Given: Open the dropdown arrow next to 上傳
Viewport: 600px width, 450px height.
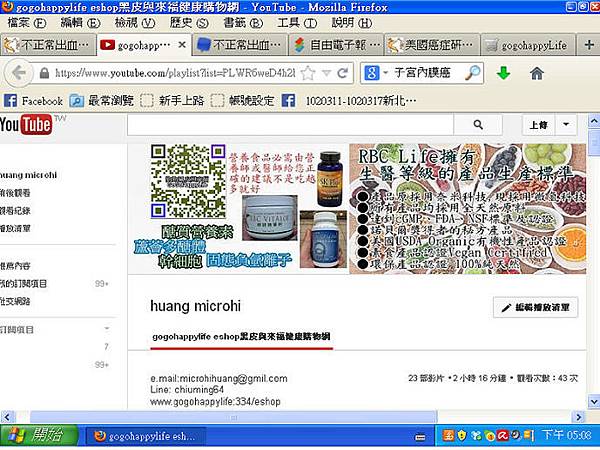Looking at the screenshot, I should tap(566, 125).
